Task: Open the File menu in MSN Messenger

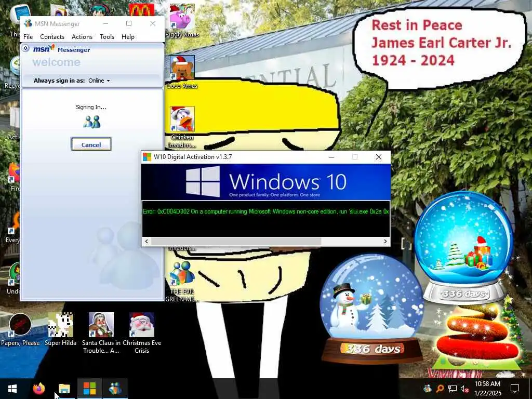Action: pos(28,37)
